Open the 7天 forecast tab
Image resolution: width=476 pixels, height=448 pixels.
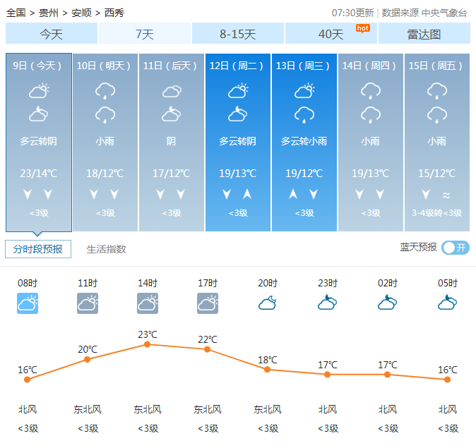pyautogui.click(x=144, y=34)
